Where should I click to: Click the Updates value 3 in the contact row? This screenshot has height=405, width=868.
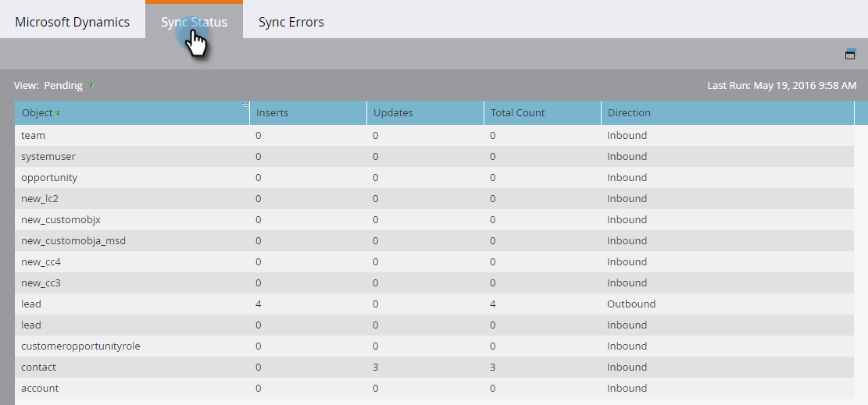point(375,367)
